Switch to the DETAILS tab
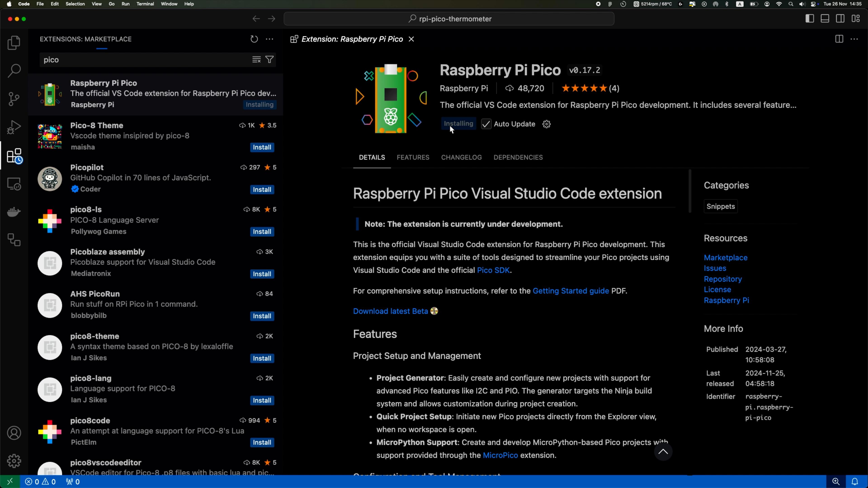The width and height of the screenshot is (868, 488). 372,157
